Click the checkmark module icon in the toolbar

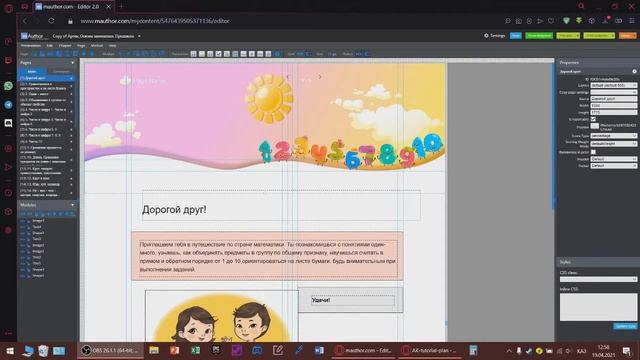tap(218, 54)
